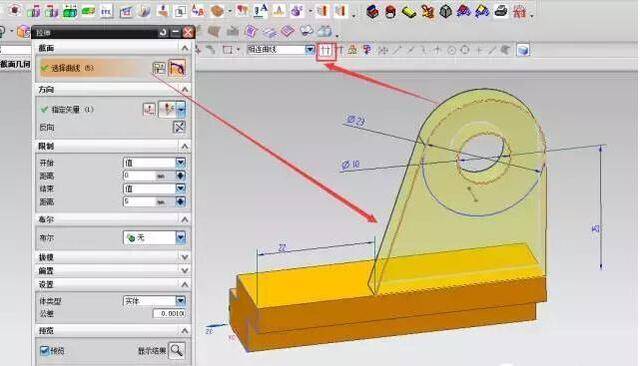The width and height of the screenshot is (640, 366).
Task: Click the underlined 'A' text icon in the top toolbar
Action: pyautogui.click(x=260, y=10)
